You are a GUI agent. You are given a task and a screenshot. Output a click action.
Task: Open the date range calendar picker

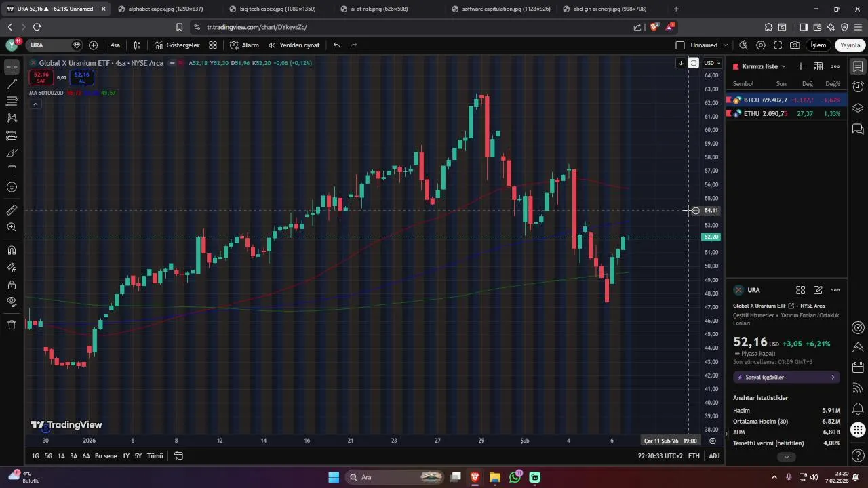click(178, 456)
